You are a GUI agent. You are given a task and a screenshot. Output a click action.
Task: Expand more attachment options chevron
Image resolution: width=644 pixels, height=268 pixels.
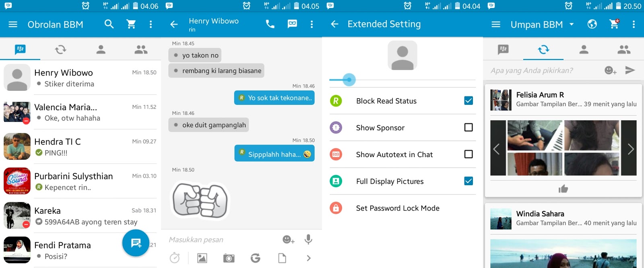[309, 258]
